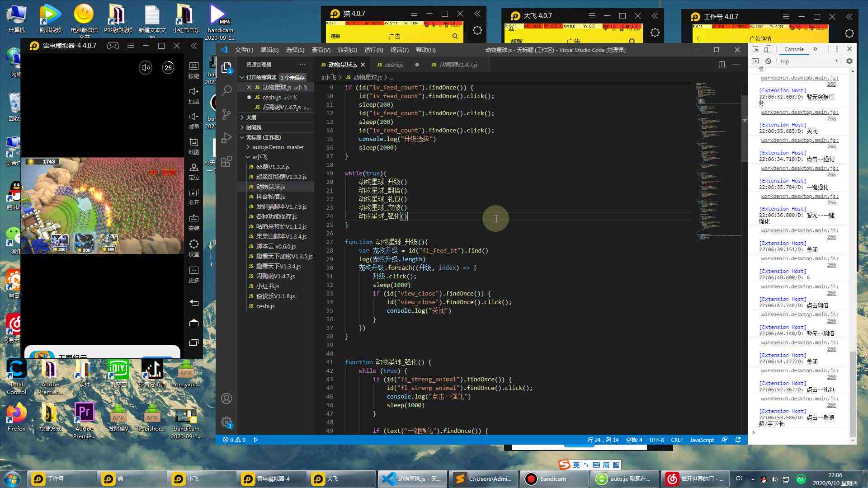Click the JavaScript language mode selector
The width and height of the screenshot is (868, 488).
click(x=702, y=440)
